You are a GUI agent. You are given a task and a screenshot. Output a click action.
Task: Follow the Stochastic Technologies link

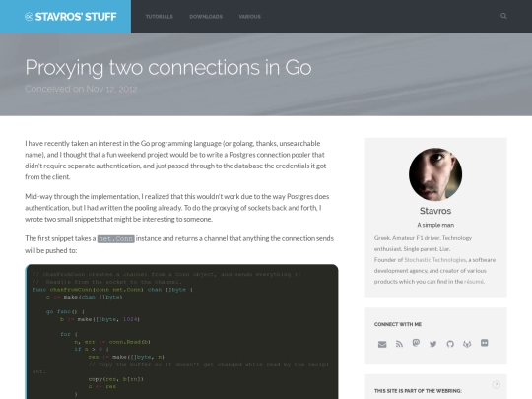pos(435,260)
